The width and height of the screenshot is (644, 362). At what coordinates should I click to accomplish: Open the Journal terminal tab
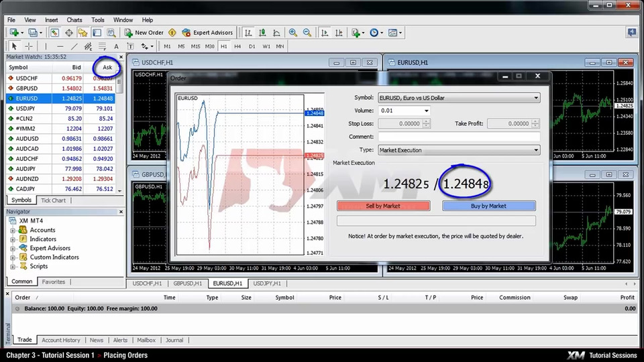pos(174,341)
